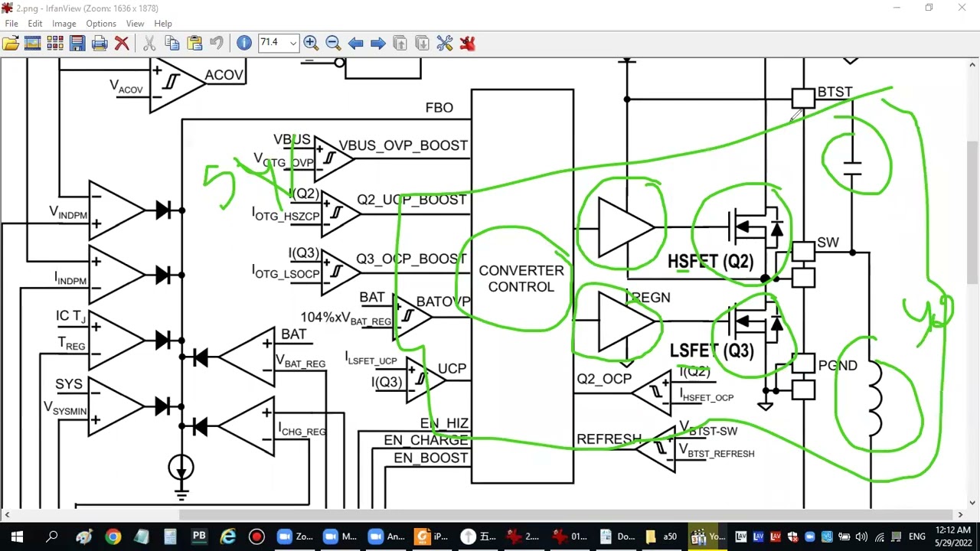Click the next page icon

pos(422,44)
